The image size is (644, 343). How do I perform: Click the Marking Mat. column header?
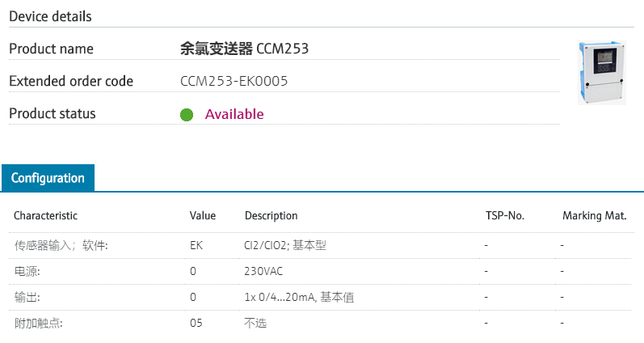click(x=595, y=216)
